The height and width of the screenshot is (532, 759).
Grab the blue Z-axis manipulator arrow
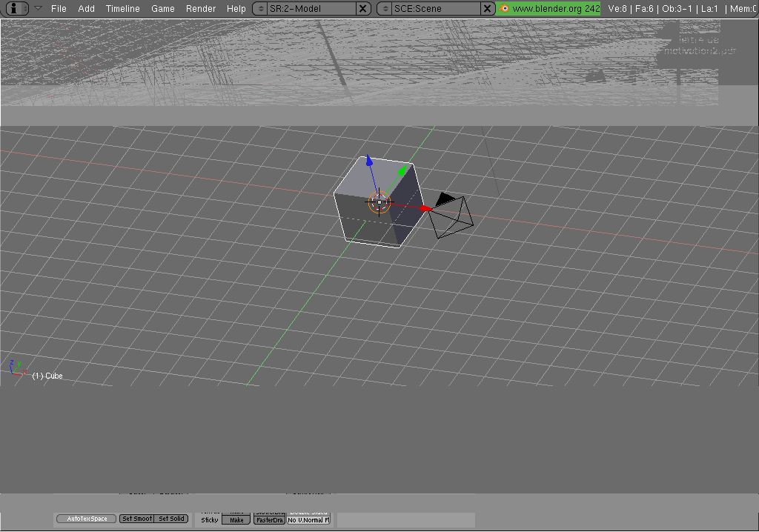(368, 161)
